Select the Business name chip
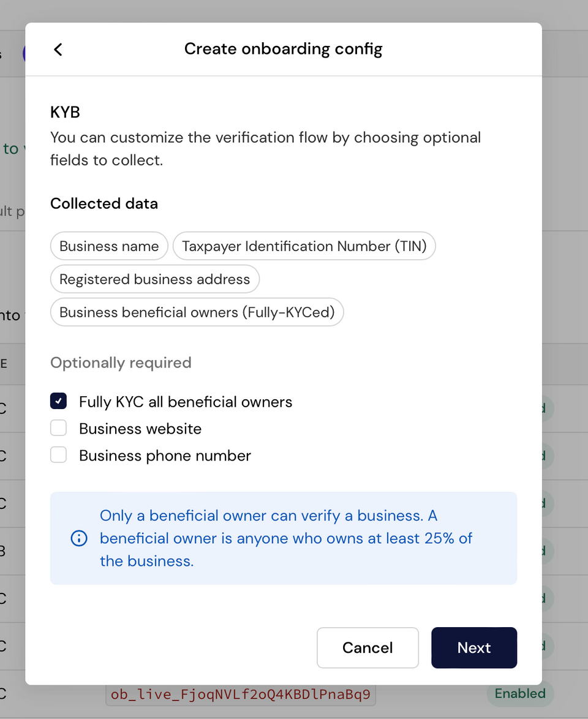Image resolution: width=588 pixels, height=719 pixels. [x=109, y=246]
